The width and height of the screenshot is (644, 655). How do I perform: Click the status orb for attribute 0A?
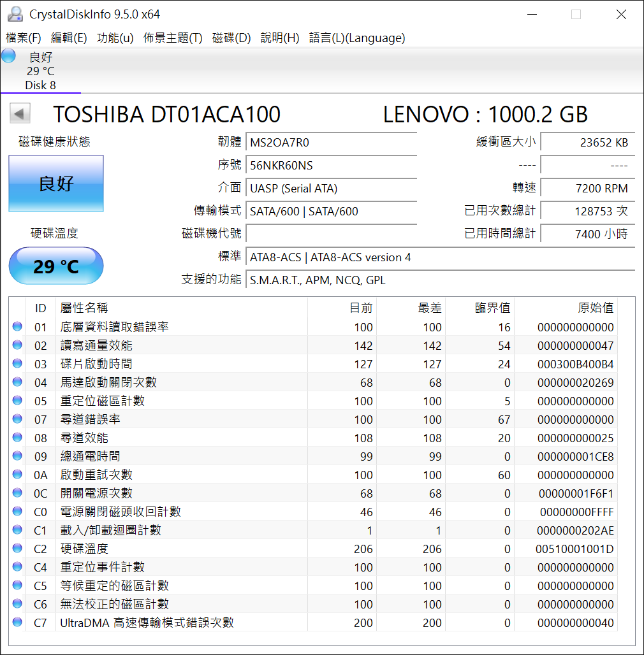click(x=17, y=474)
